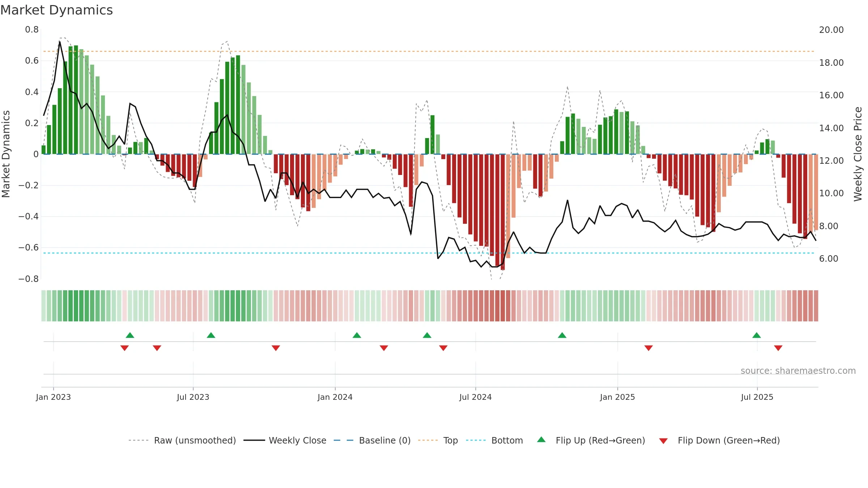Click the 0.2 left axis value
868x488 pixels.
tap(32, 123)
